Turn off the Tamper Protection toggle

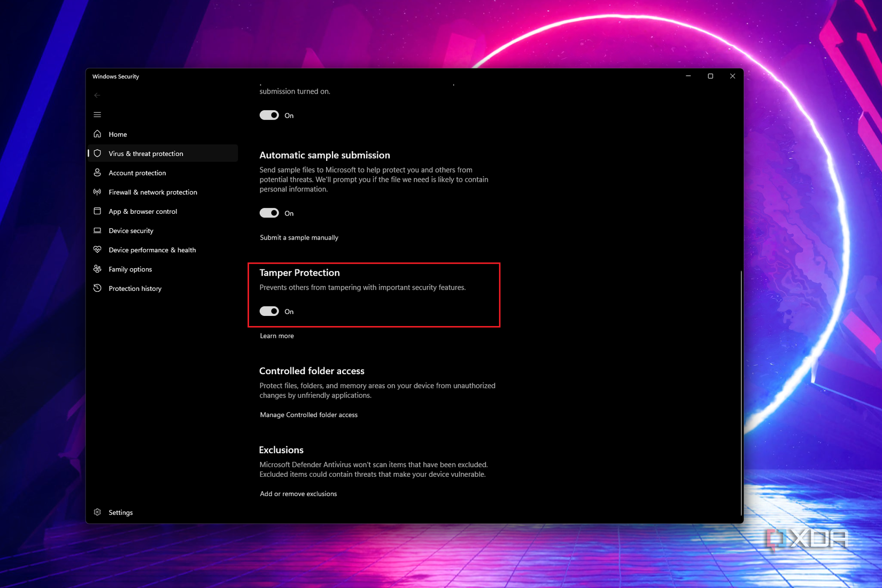pos(269,311)
